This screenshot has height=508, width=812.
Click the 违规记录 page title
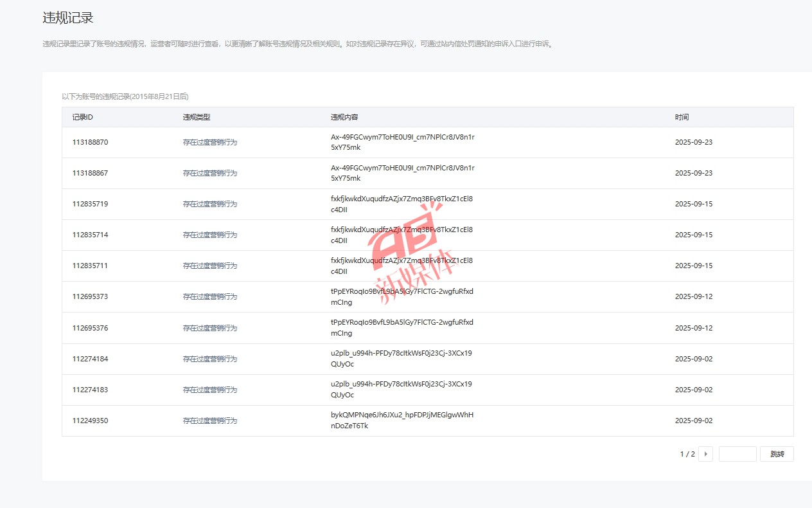pyautogui.click(x=68, y=18)
